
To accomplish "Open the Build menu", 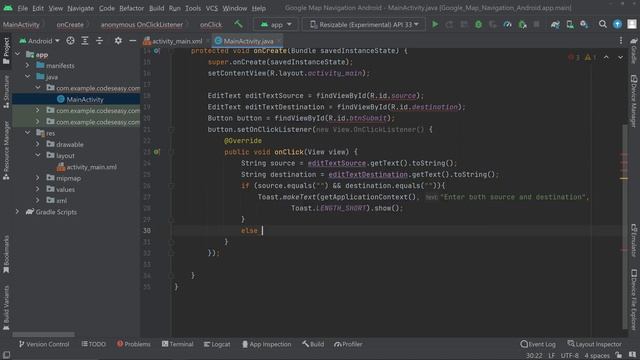I will pyautogui.click(x=156, y=8).
